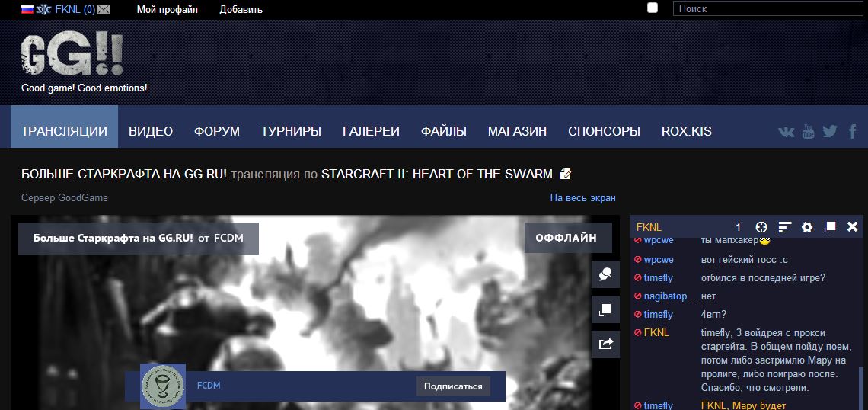The image size is (868, 410).
Task: Click ban icon next to '4вгп?' message
Action: [638, 314]
